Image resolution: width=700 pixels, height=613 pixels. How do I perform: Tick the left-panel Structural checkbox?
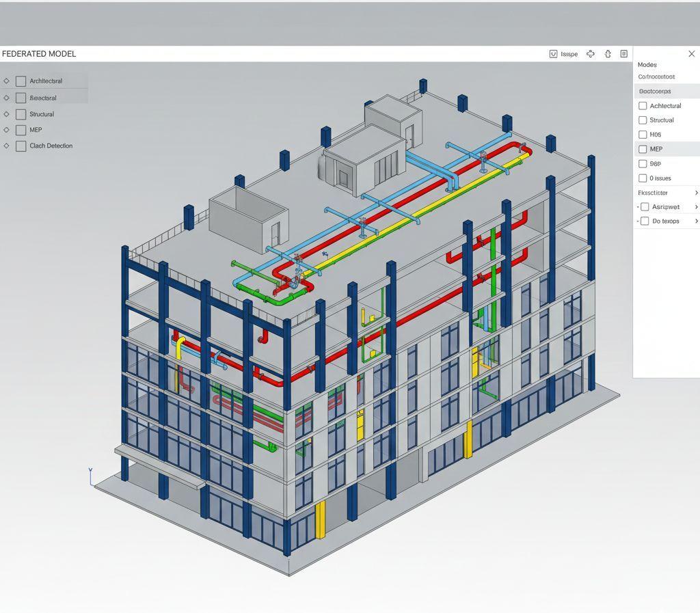[x=21, y=114]
